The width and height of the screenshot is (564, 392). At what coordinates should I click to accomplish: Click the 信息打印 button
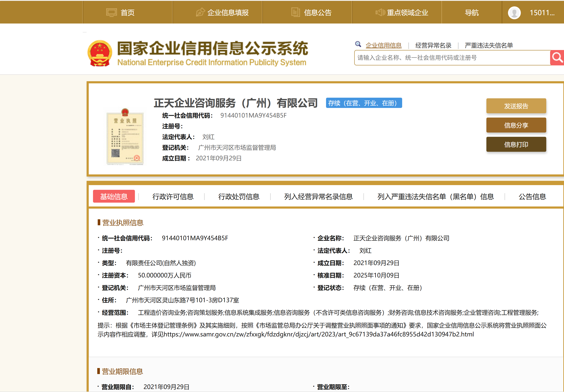(516, 144)
